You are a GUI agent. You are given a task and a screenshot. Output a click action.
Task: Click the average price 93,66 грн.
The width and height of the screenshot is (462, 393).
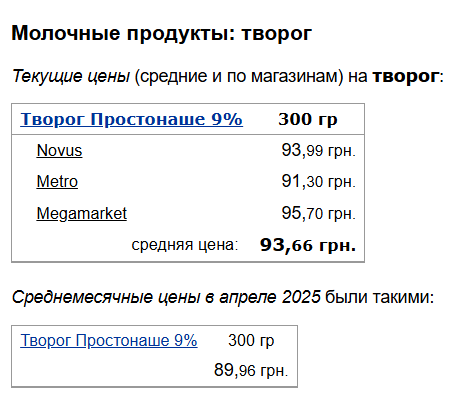click(308, 245)
